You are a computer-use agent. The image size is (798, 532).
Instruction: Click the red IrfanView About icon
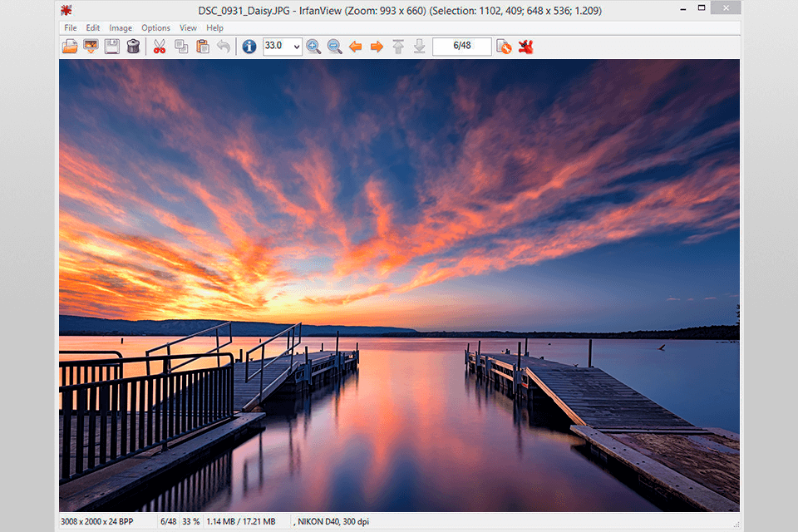(x=525, y=47)
